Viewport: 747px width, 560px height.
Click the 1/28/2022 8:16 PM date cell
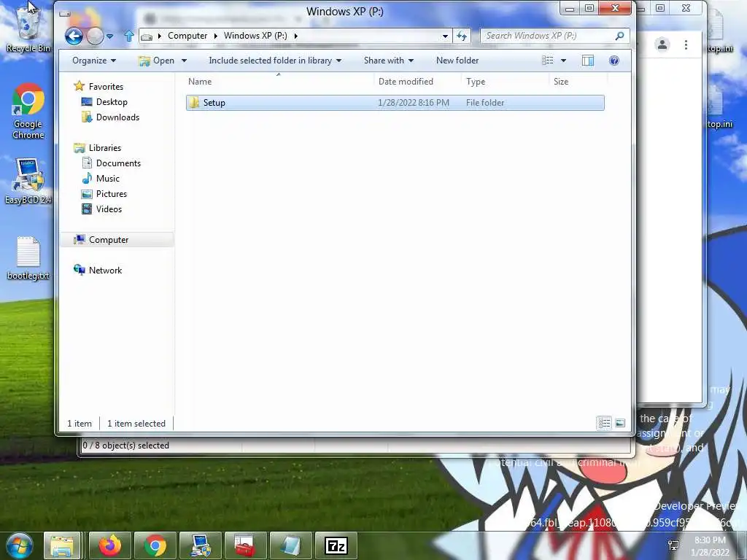pos(413,103)
